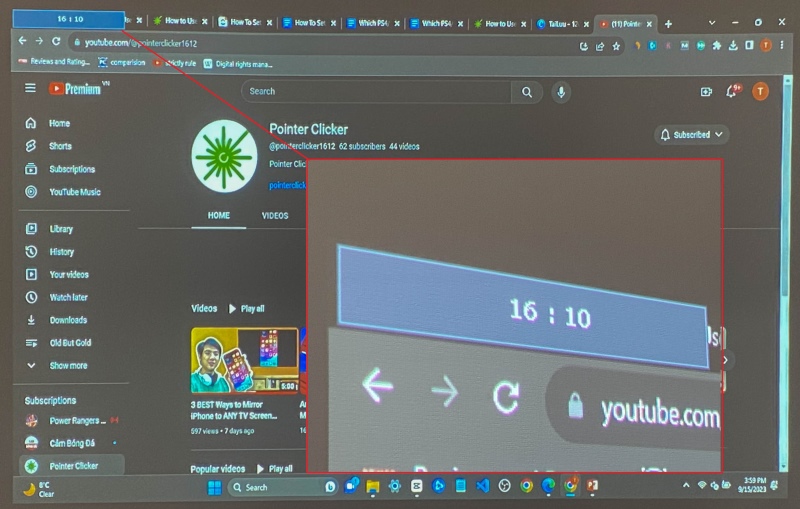The width and height of the screenshot is (800, 509).
Task: Open the YouTube hamburger guide menu
Action: click(x=31, y=88)
